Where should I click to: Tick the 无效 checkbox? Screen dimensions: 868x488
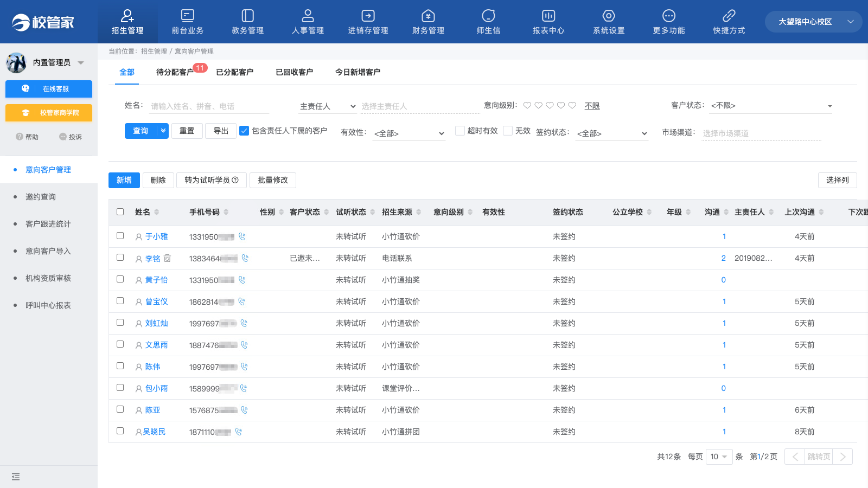coord(508,131)
